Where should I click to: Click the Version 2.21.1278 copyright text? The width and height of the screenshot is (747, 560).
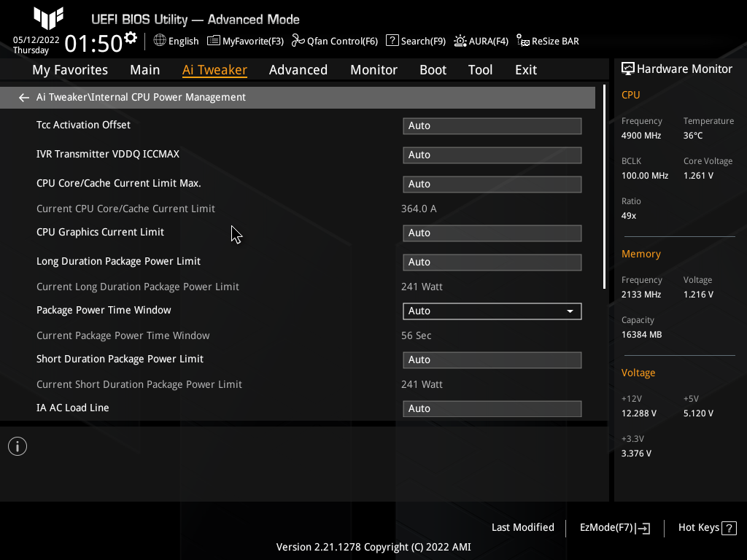coord(373,547)
